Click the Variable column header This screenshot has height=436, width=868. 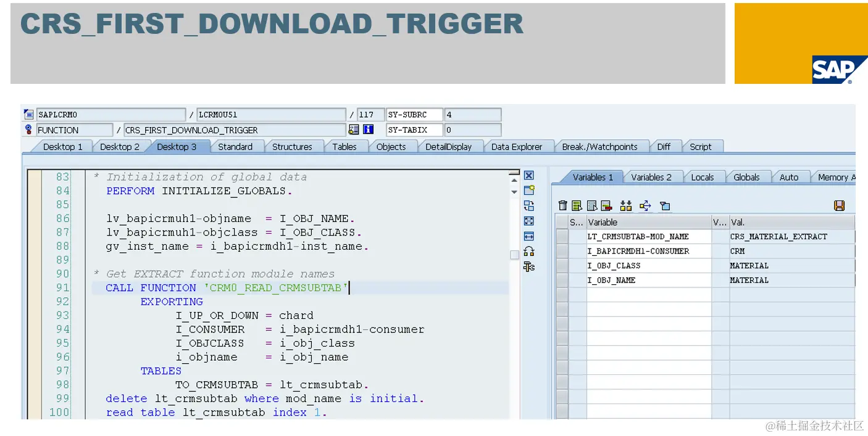(649, 222)
